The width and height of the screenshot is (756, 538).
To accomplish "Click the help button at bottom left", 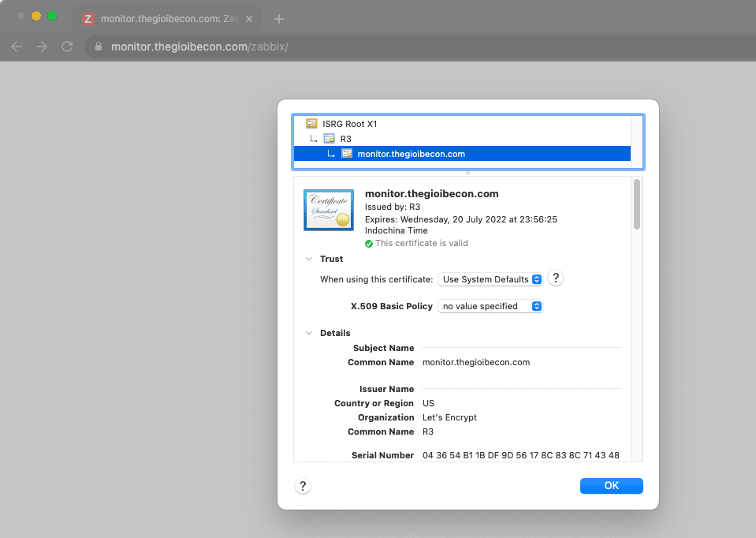I will pyautogui.click(x=302, y=486).
